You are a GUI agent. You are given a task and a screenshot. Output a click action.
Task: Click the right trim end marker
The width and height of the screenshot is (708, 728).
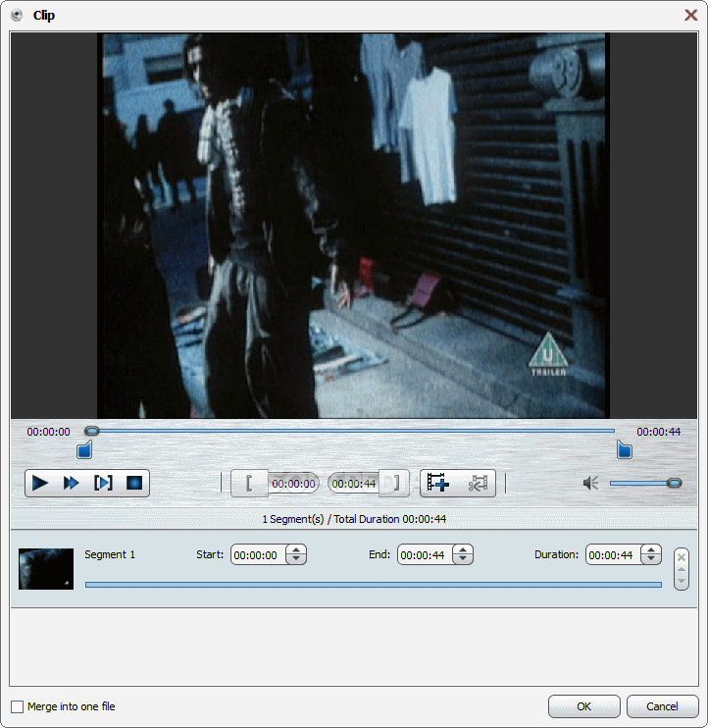coord(625,449)
